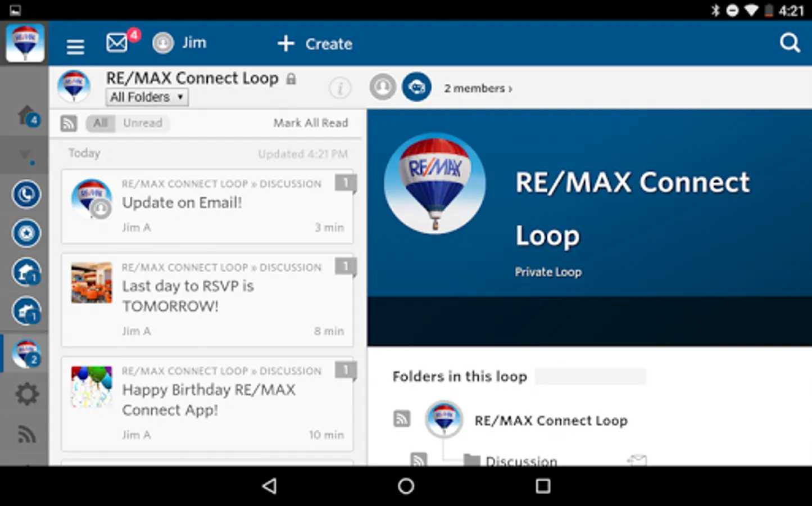Select RE/MAX balloon loop with badge 2
The height and width of the screenshot is (506, 812).
26,354
